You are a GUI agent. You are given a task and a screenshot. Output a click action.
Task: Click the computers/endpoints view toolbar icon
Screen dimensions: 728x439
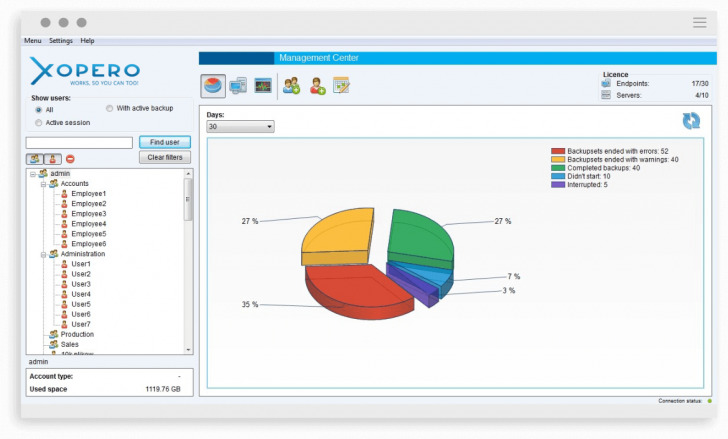[238, 86]
